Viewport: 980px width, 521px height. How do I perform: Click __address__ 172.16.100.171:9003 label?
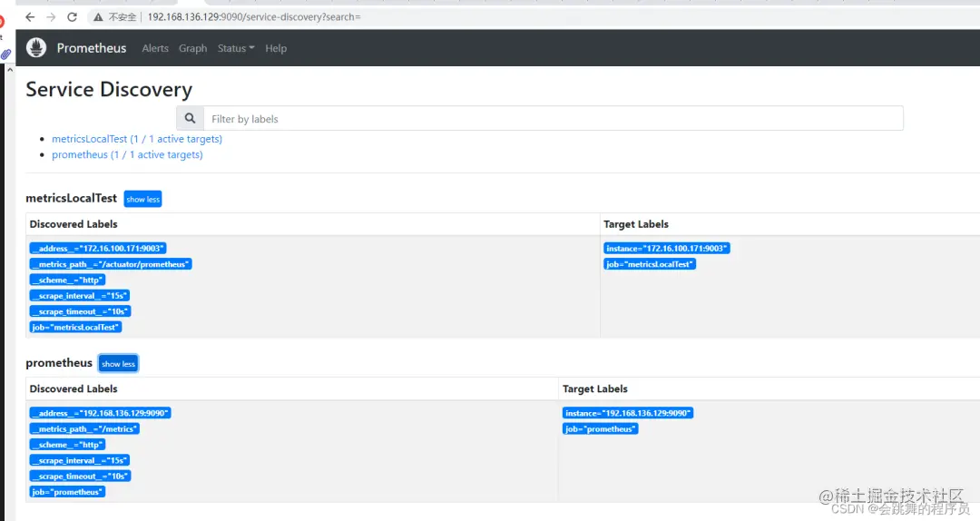97,249
